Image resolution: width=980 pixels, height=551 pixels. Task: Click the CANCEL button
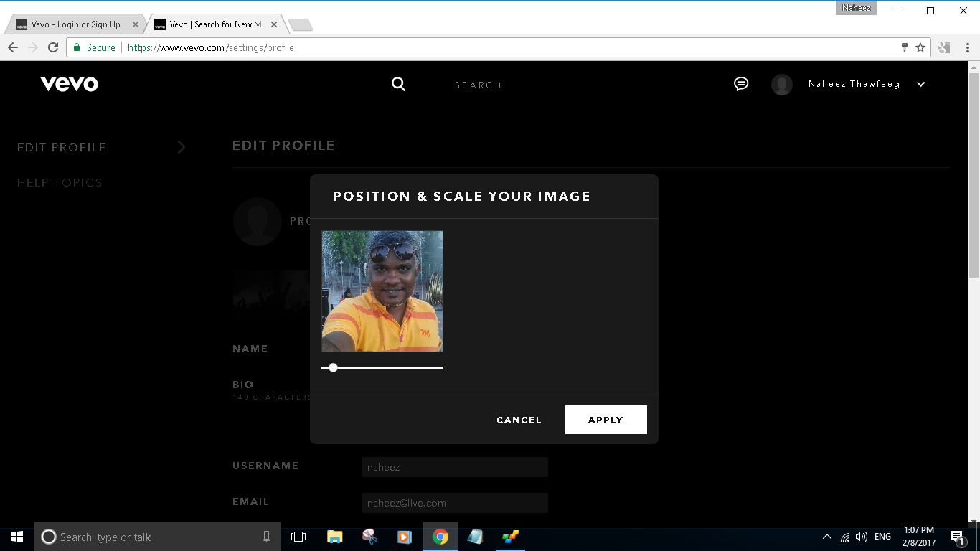click(519, 420)
